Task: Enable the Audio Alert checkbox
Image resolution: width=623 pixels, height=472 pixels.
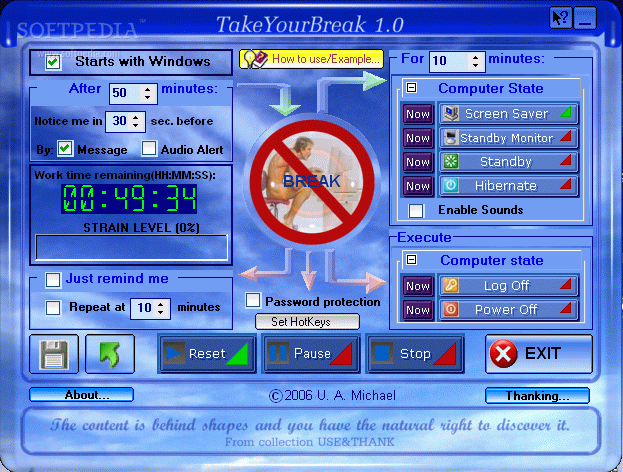Action: [149, 149]
